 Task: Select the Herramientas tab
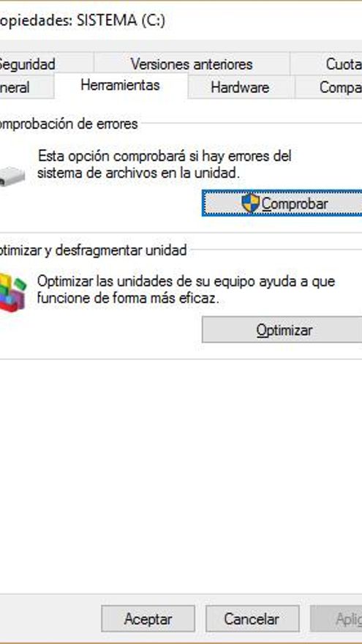click(121, 85)
